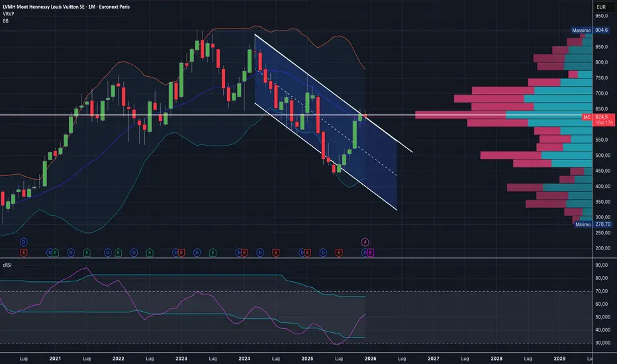Image resolution: width=617 pixels, height=364 pixels.
Task: Open the EUR currency selector on the price axis
Action: 601,7
